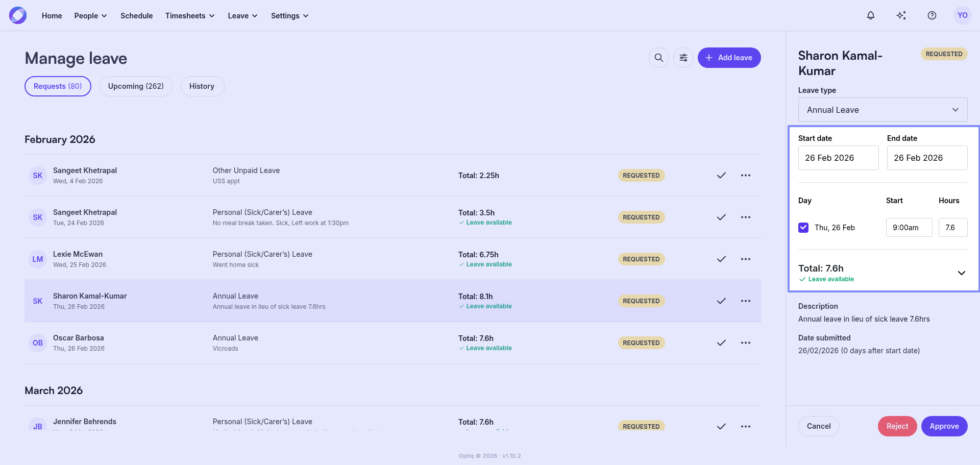
Task: Open the leave filter settings icon
Action: 683,58
